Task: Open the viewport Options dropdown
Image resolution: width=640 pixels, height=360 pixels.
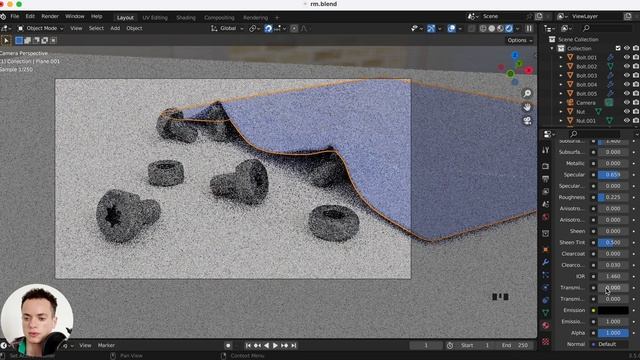Action: point(520,40)
